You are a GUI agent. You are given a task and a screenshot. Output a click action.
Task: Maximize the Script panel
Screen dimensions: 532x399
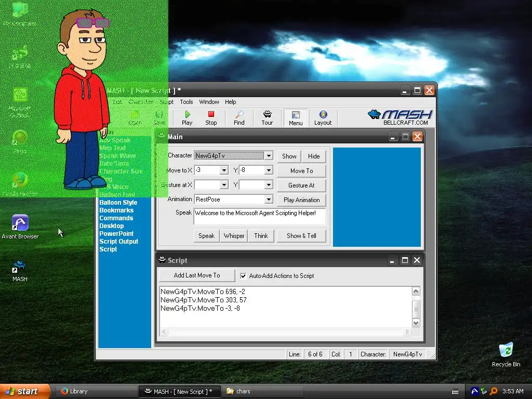[x=405, y=260]
